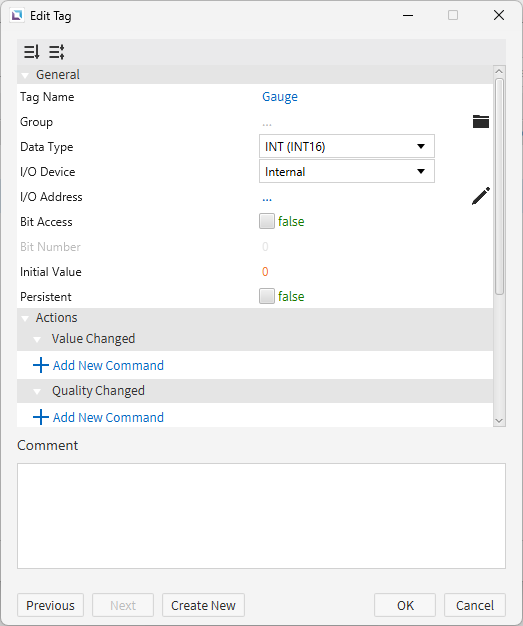Click the I/O Address pencil edit icon

click(481, 196)
